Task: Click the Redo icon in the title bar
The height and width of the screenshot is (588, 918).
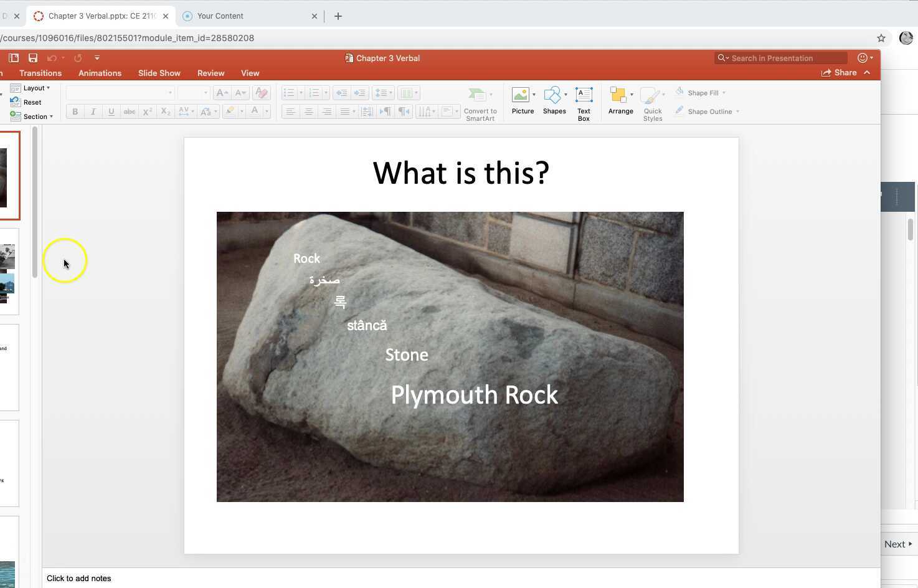Action: point(78,58)
